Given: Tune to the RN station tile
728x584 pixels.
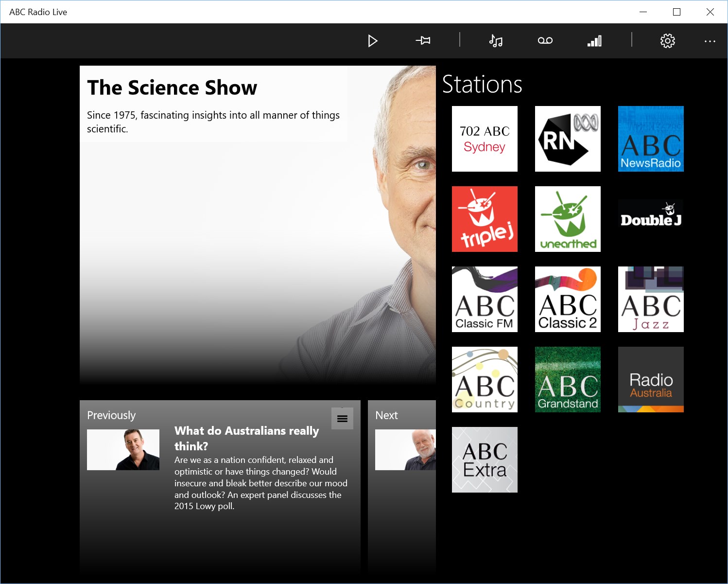Looking at the screenshot, I should pos(568,139).
